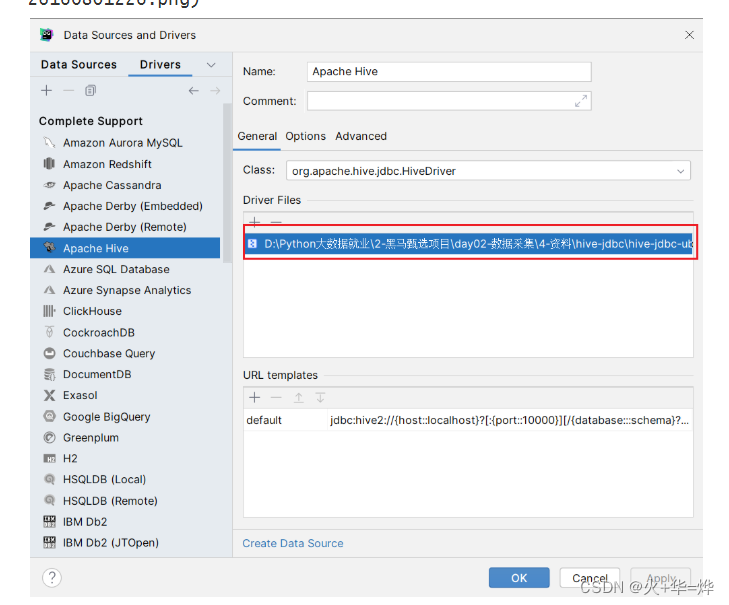This screenshot has height=605, width=729.
Task: Click the Amazon Aurora MySQL driver icon
Action: pyautogui.click(x=49, y=142)
